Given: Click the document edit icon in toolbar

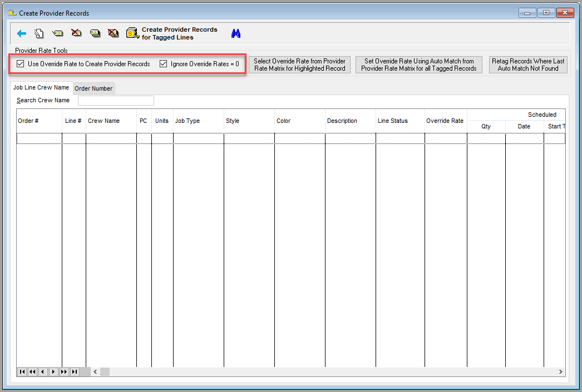Looking at the screenshot, I should pos(39,34).
